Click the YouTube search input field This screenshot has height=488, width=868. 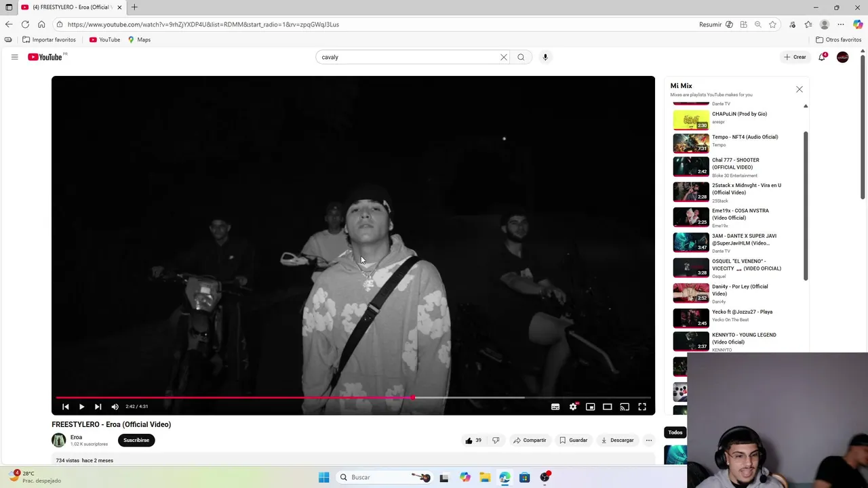(x=407, y=57)
